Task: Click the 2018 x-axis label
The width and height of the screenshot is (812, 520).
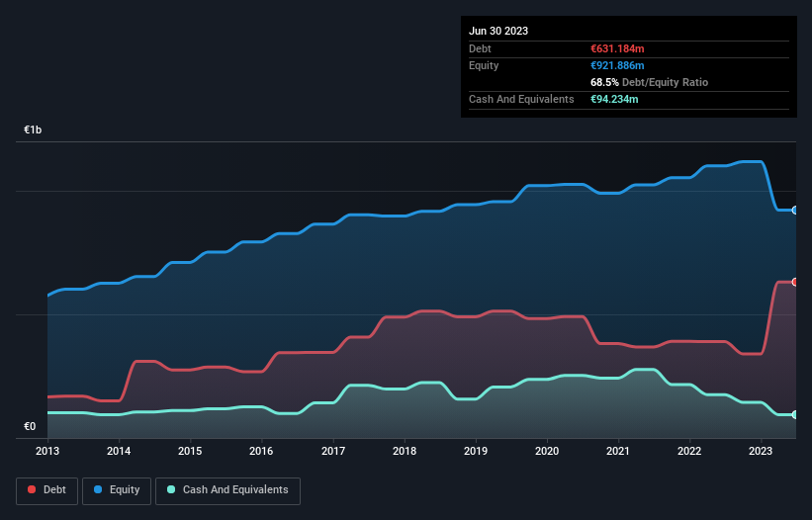Action: tap(405, 451)
